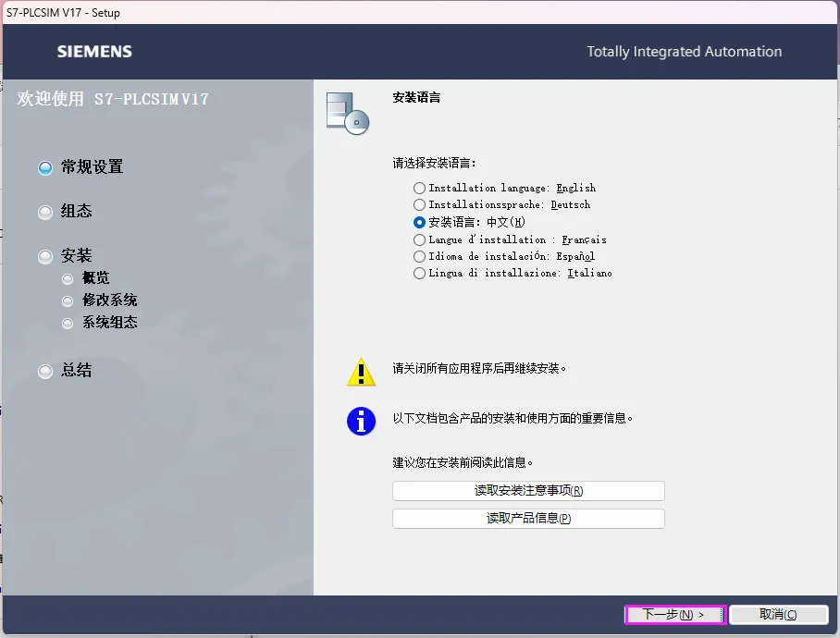
Task: Click the 总结 step in sidebar
Action: click(65, 371)
